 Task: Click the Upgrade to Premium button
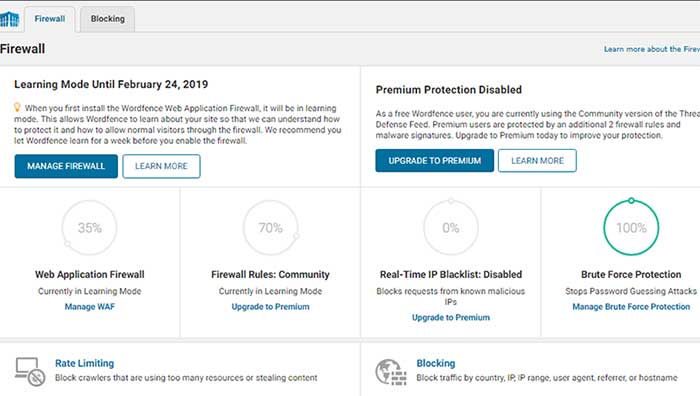click(434, 161)
